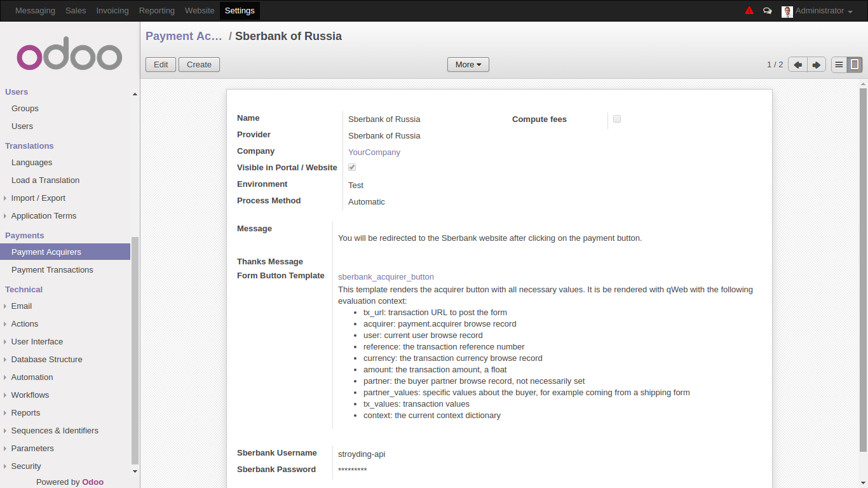Click the Edit button
Viewport: 868px width, 488px height.
pos(161,65)
